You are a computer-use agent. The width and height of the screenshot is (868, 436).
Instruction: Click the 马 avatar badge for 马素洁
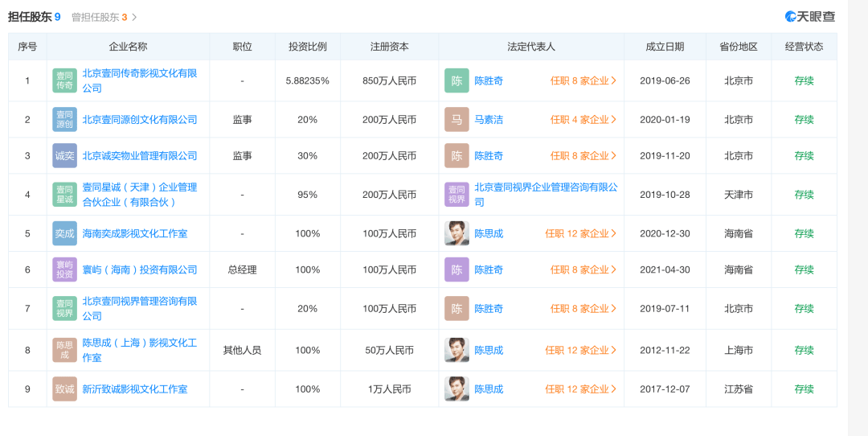pyautogui.click(x=457, y=120)
